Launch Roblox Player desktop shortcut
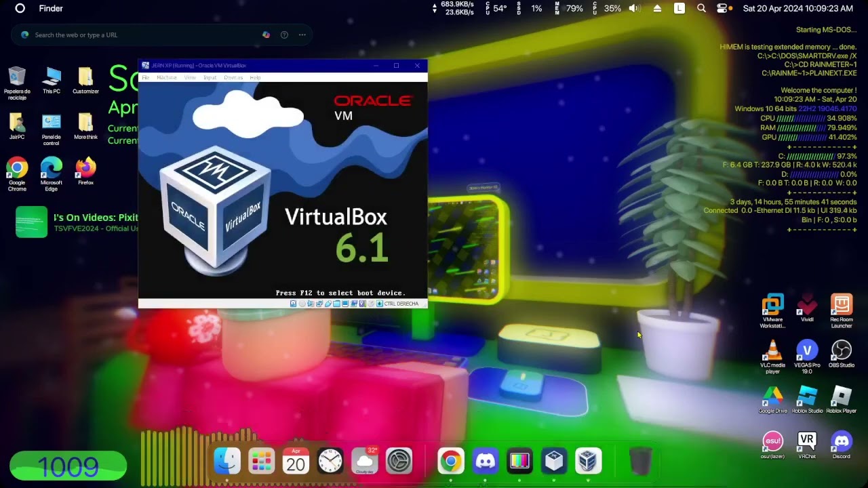 pos(842,400)
